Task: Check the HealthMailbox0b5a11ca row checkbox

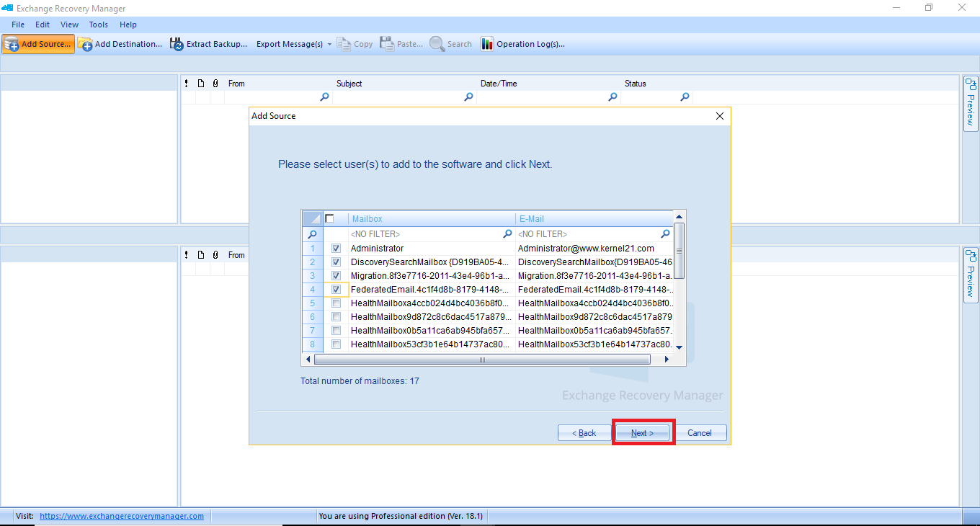Action: pos(336,331)
